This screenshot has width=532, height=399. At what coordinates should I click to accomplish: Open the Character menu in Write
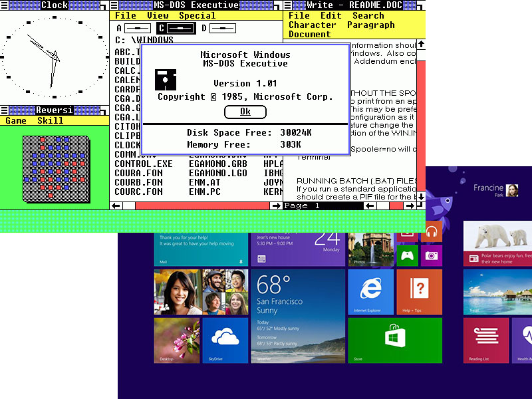pyautogui.click(x=313, y=25)
